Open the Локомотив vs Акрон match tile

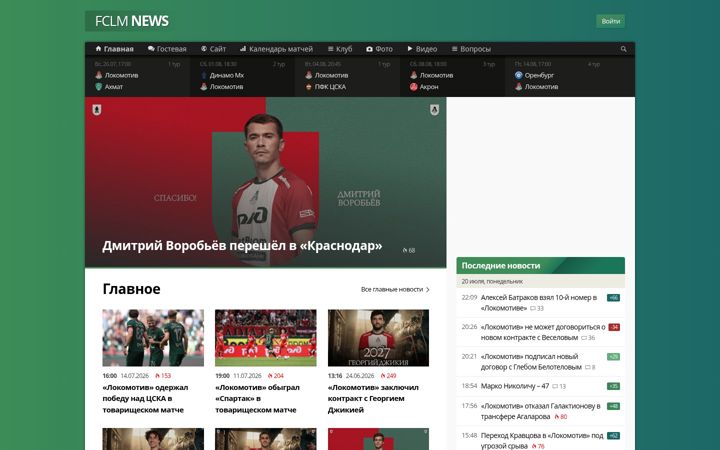point(452,76)
